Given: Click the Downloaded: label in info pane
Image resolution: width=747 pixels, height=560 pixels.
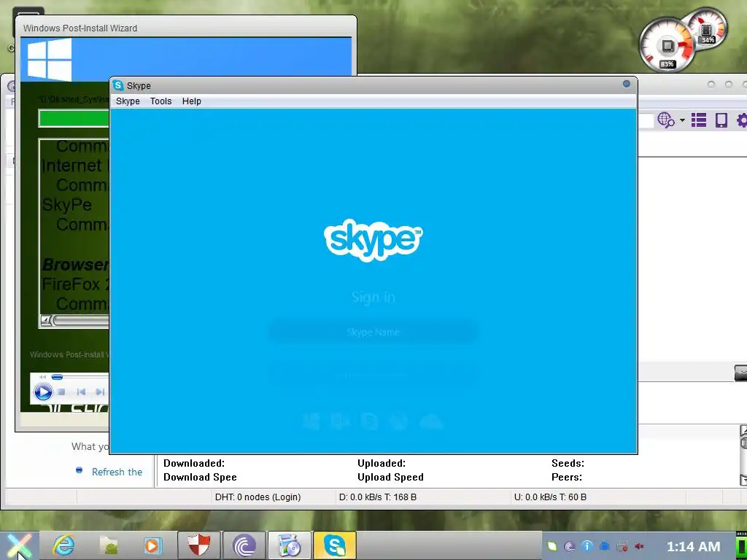Looking at the screenshot, I should (x=194, y=463).
